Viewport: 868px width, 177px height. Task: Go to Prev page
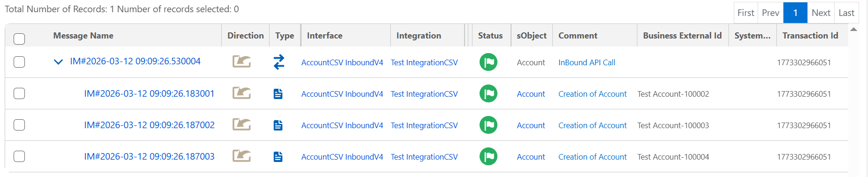pos(771,13)
